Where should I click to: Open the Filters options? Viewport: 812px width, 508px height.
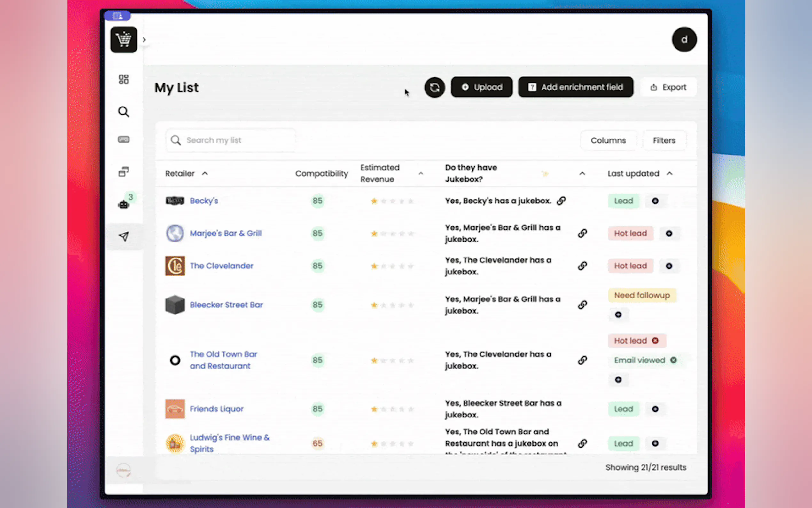click(x=664, y=140)
